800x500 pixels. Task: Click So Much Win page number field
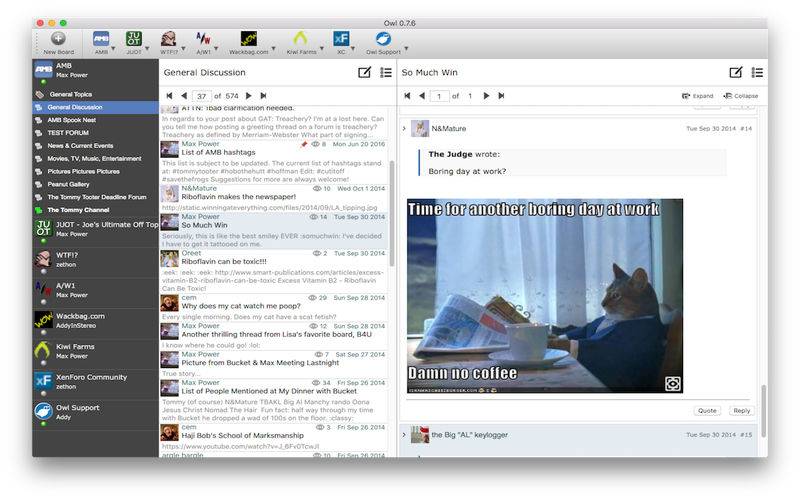(x=439, y=96)
